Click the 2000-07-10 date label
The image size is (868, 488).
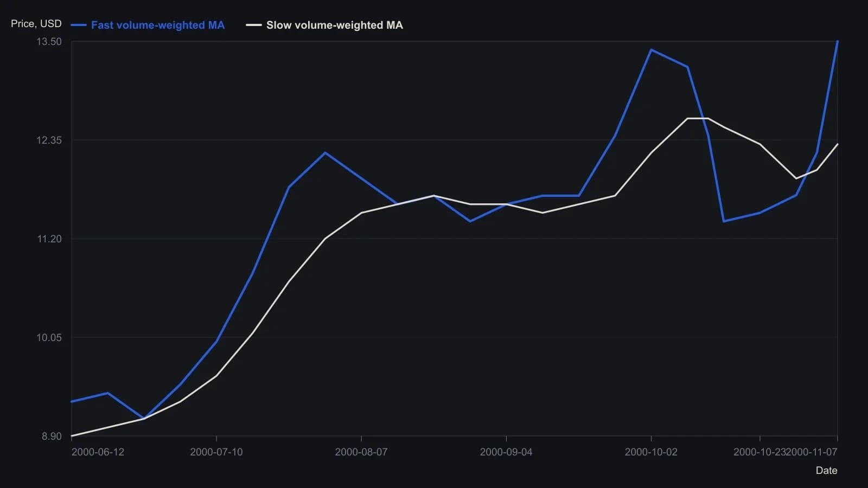pos(216,452)
